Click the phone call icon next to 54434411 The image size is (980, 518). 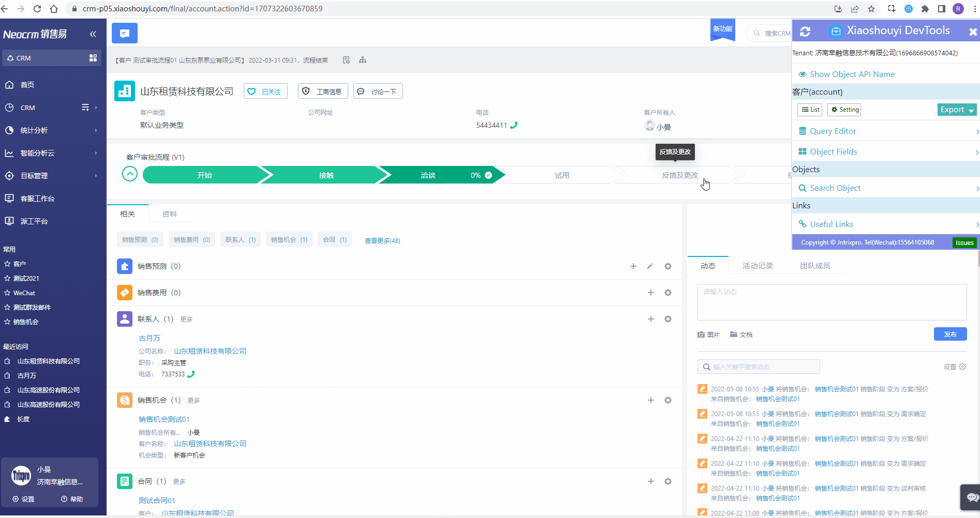514,125
